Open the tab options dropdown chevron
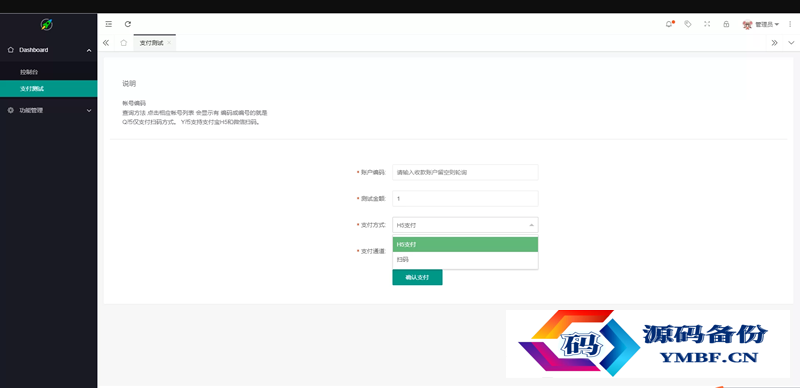 791,43
